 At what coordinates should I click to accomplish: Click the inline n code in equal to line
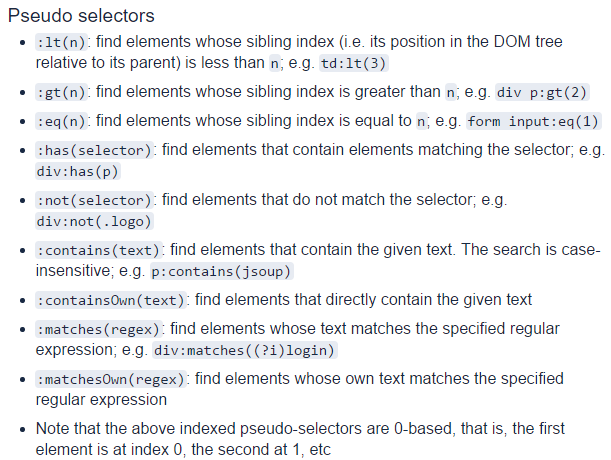(x=421, y=122)
